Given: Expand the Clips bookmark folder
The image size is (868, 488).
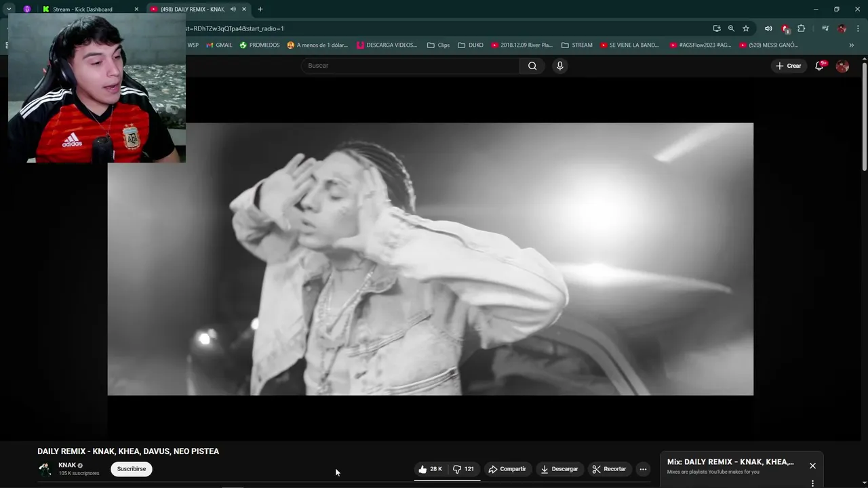Looking at the screenshot, I should pos(439,45).
